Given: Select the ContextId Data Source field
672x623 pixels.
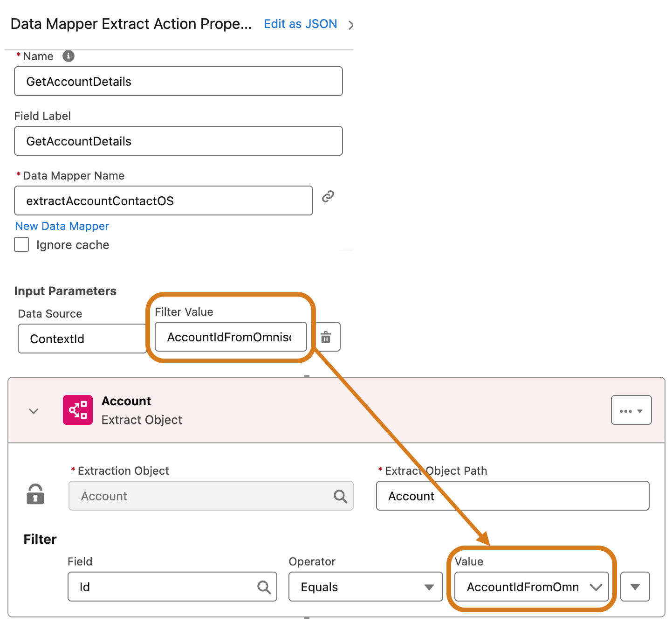Looking at the screenshot, I should click(x=82, y=339).
